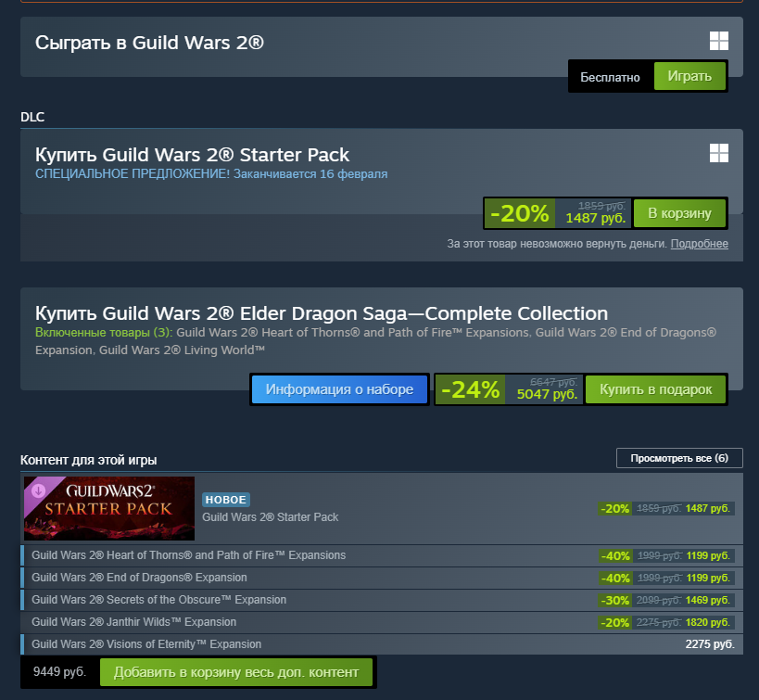Viewport: 759px width, 700px height.
Task: Open Secrets of the Obscure Expansion row
Action: tap(382, 600)
